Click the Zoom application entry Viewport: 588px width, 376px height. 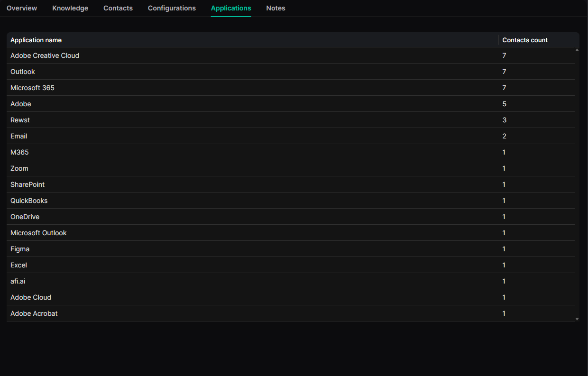(x=291, y=168)
